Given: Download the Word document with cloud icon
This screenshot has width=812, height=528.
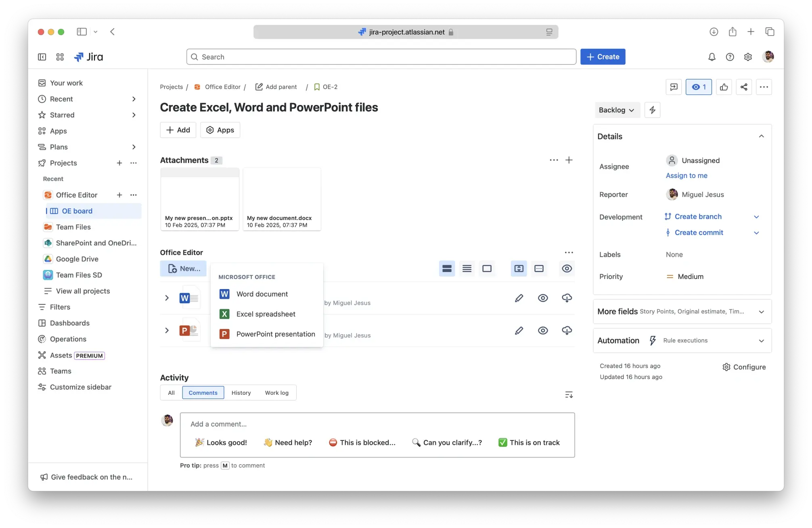Looking at the screenshot, I should coord(567,298).
